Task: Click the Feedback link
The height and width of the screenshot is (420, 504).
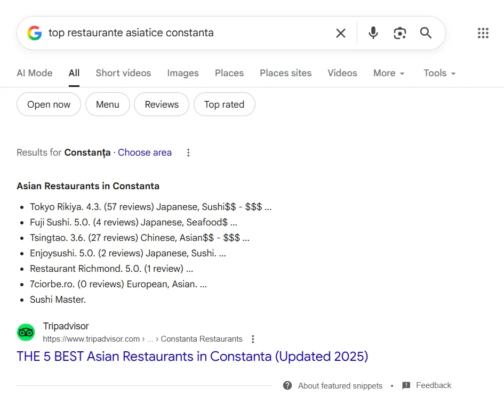Action: pos(434,385)
